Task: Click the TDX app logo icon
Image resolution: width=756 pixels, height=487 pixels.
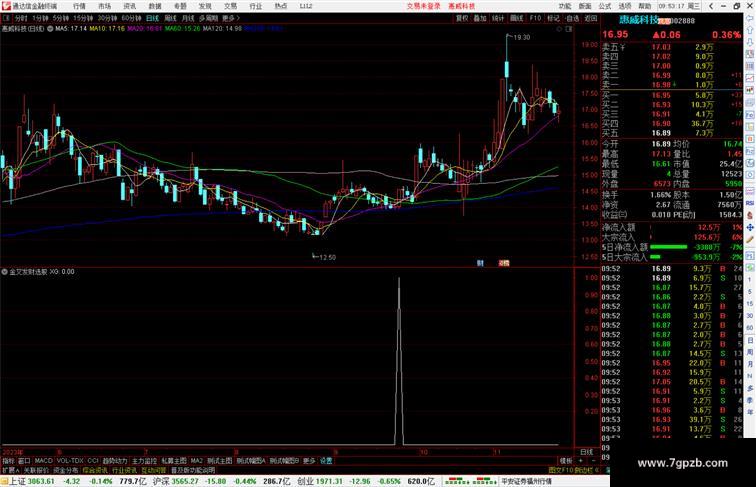Action: tap(5, 6)
